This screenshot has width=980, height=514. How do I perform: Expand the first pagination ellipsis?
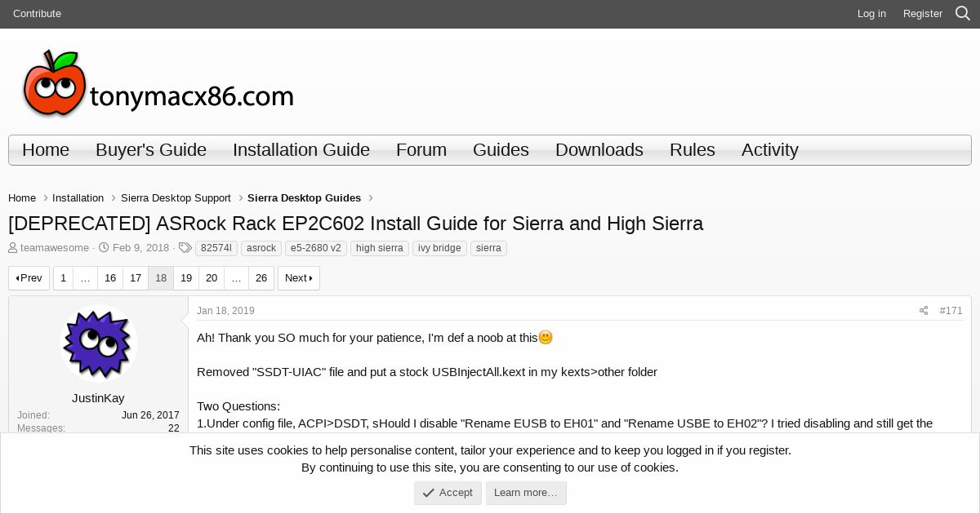coord(85,278)
